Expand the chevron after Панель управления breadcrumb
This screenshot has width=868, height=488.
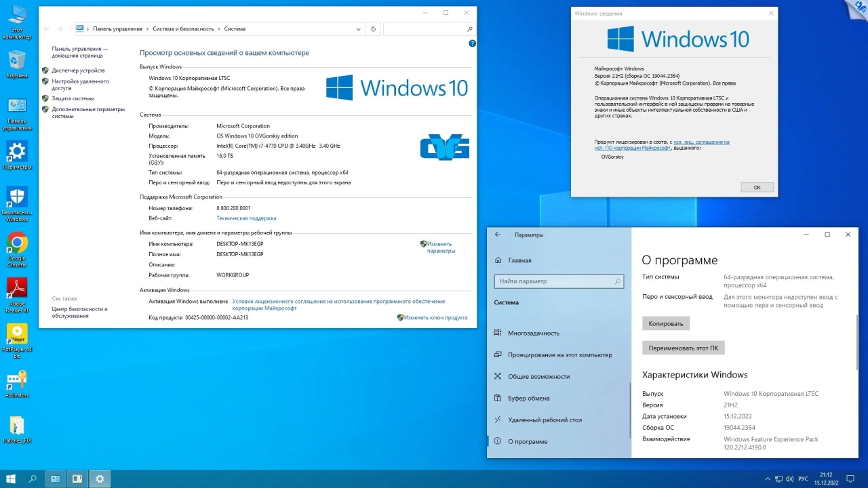coord(148,29)
